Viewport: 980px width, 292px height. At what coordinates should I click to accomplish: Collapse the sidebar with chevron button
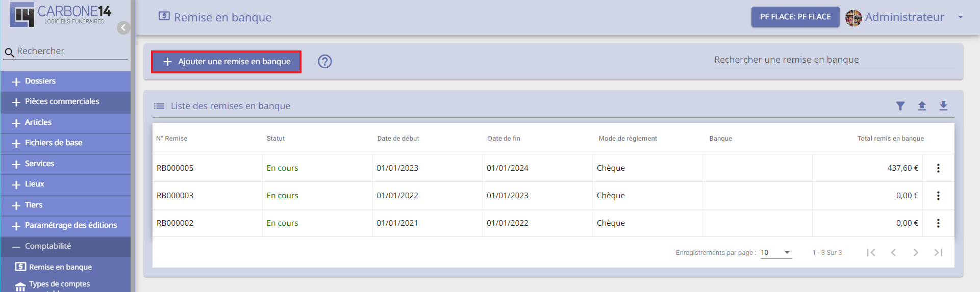123,28
